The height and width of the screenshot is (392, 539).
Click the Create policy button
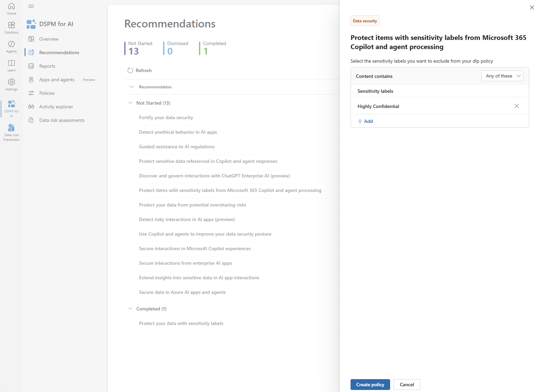370,385
